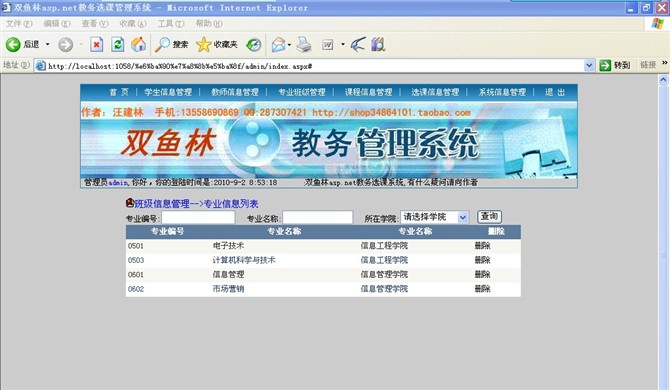This screenshot has width=670, height=390.
Task: Open the 文件(F) menu
Action: pyautogui.click(x=19, y=23)
